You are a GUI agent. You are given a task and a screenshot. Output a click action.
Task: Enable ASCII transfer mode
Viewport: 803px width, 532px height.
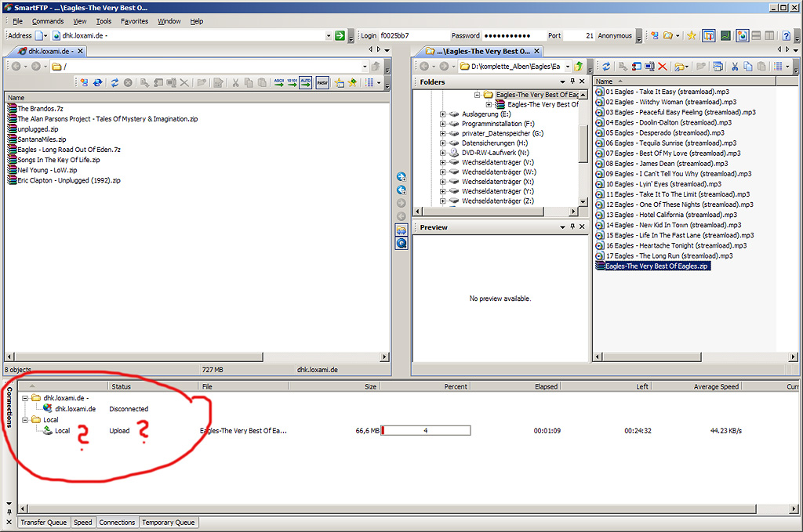tap(279, 82)
